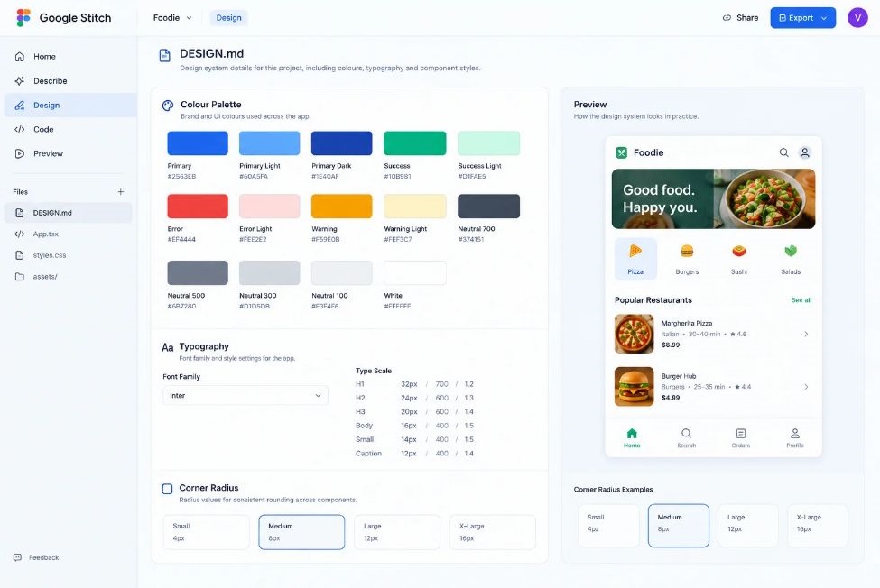The height and width of the screenshot is (588, 880).
Task: Select the Success Light swatch
Action: 489,142
